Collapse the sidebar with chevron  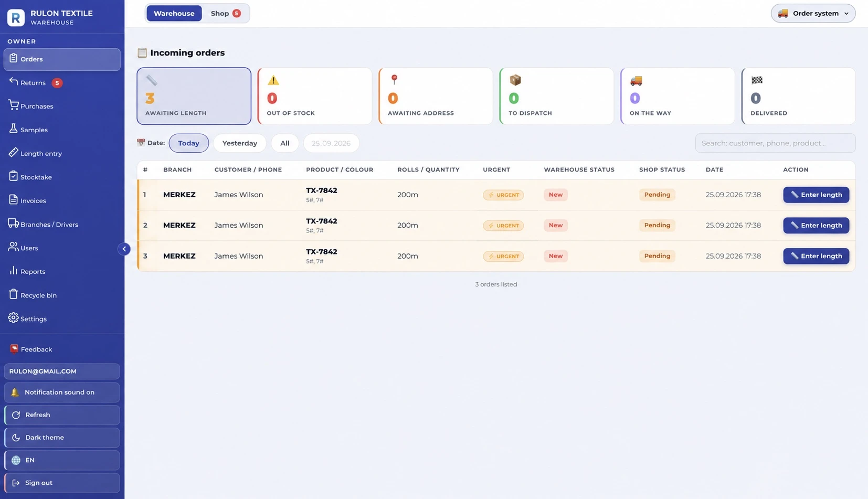(124, 249)
